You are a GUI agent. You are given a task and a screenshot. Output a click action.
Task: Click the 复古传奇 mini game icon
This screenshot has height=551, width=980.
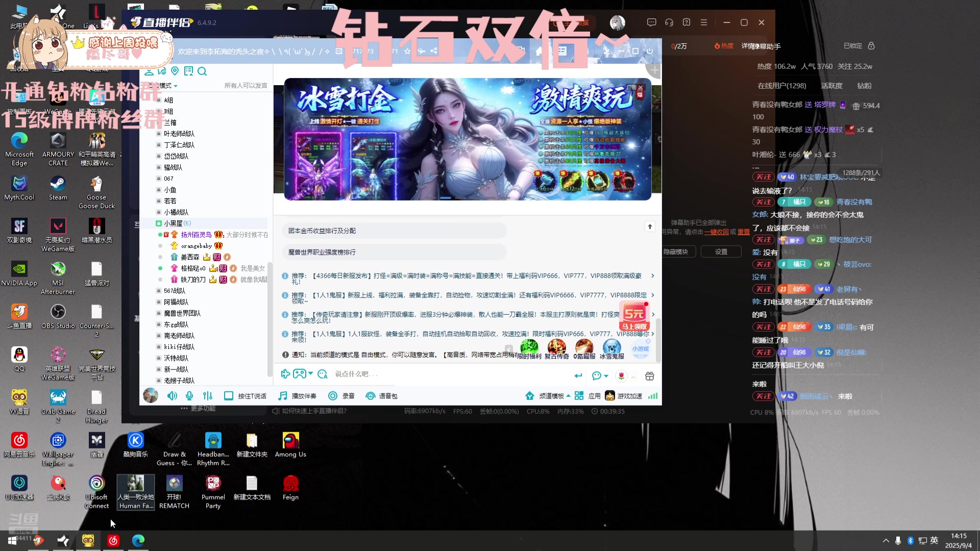pos(557,349)
